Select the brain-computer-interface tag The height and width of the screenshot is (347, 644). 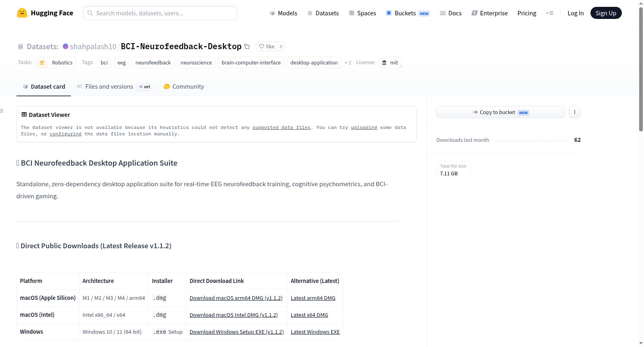pos(251,62)
